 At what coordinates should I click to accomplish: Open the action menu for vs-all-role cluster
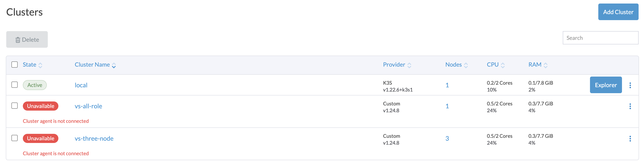click(x=630, y=106)
